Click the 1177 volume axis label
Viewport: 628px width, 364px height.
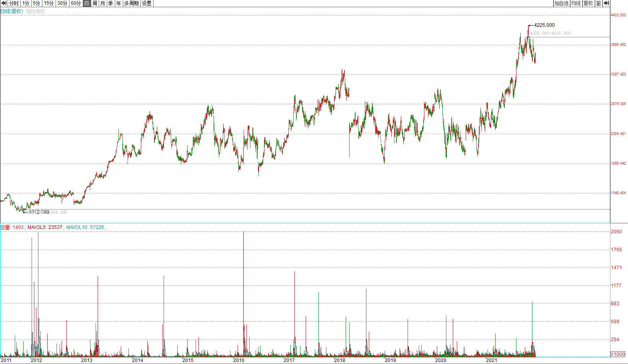[x=616, y=286]
